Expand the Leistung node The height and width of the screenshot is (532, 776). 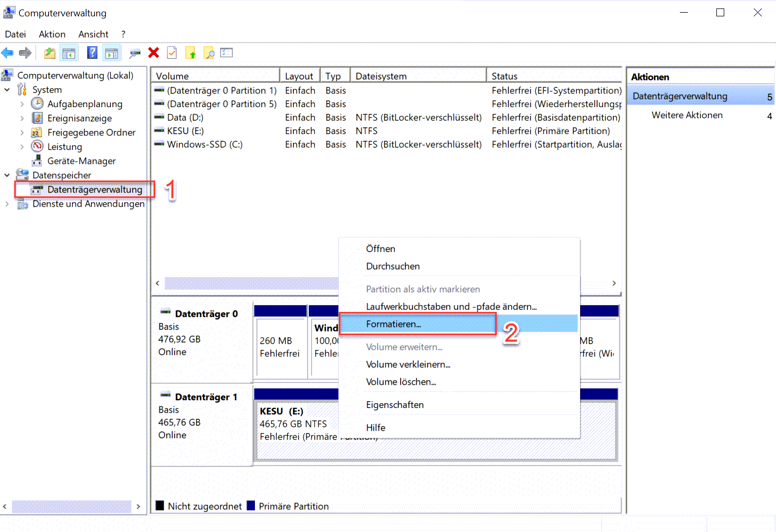tap(22, 147)
